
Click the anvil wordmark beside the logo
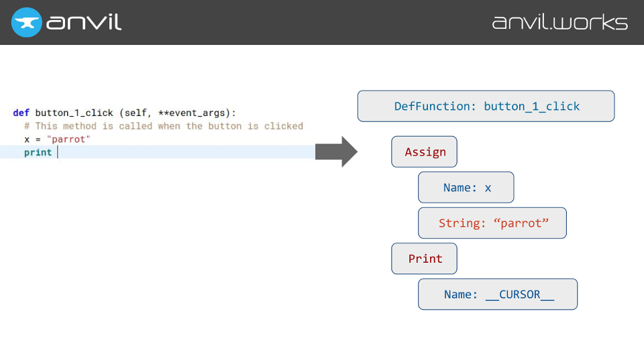[84, 22]
